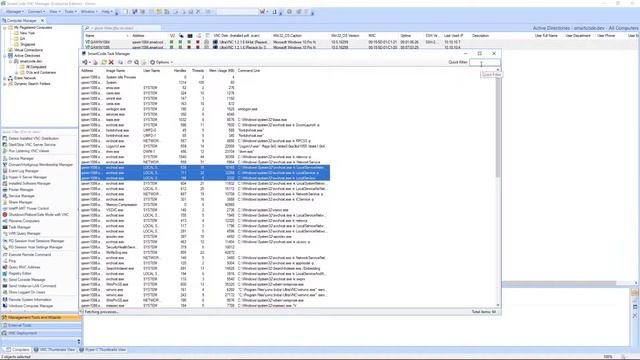640x360 pixels.
Task: Switch to Hyper-V Thumbnails View tab
Action: [x=102, y=350]
